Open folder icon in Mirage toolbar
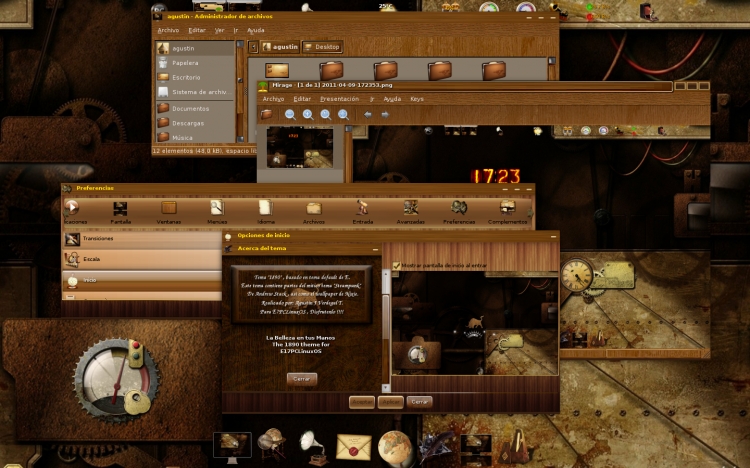750x468 pixels. [266, 114]
